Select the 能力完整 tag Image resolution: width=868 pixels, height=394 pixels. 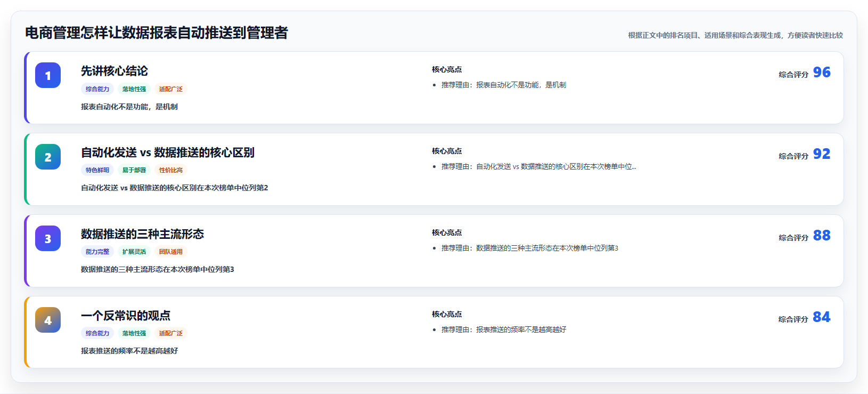97,252
